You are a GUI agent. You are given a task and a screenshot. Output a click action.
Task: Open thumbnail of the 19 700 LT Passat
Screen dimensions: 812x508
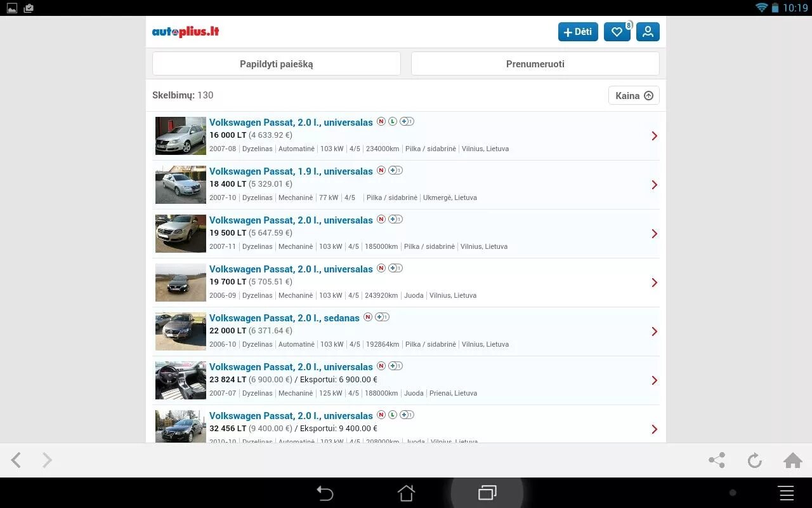click(x=181, y=283)
